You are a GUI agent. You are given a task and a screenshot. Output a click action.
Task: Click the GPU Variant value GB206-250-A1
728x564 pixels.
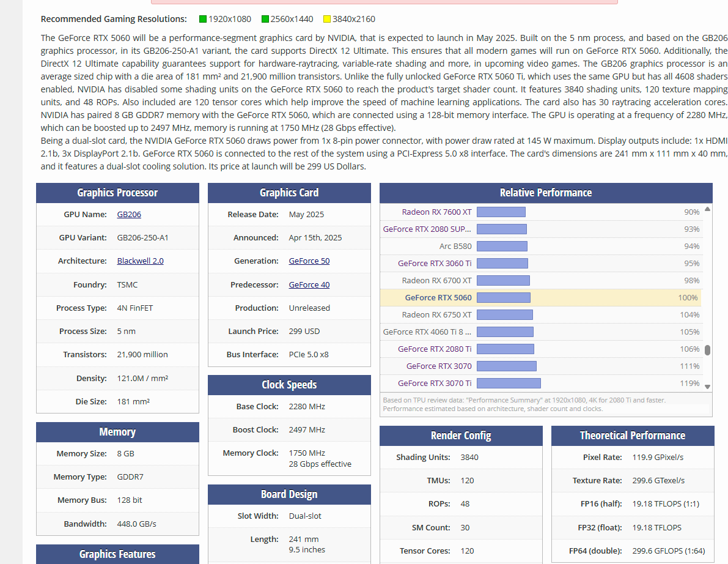tap(142, 237)
